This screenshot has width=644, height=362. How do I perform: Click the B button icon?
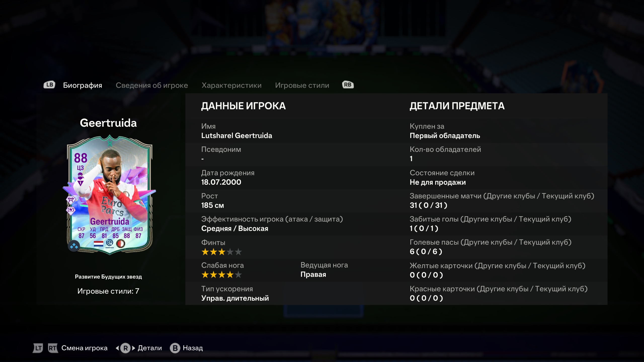[x=175, y=348]
